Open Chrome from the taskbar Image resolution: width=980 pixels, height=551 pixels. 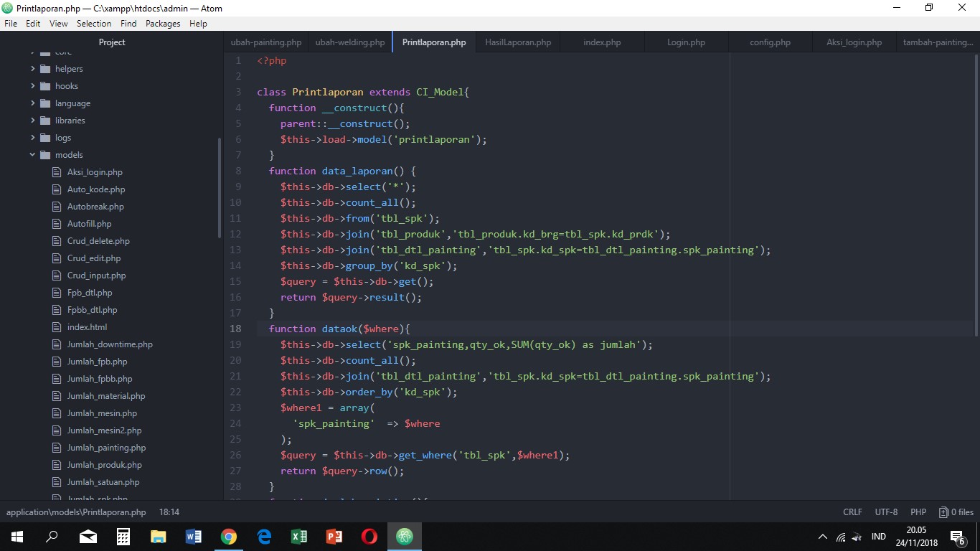coord(228,536)
